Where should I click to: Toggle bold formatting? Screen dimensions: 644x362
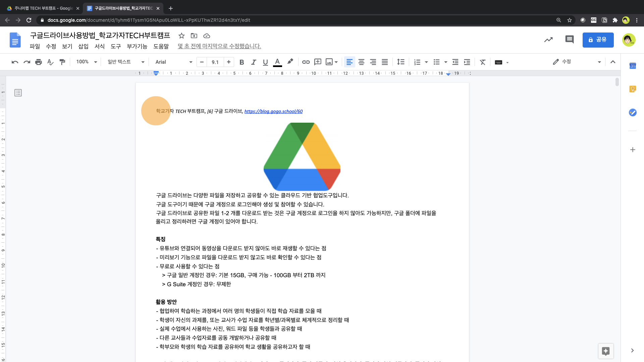tap(241, 62)
